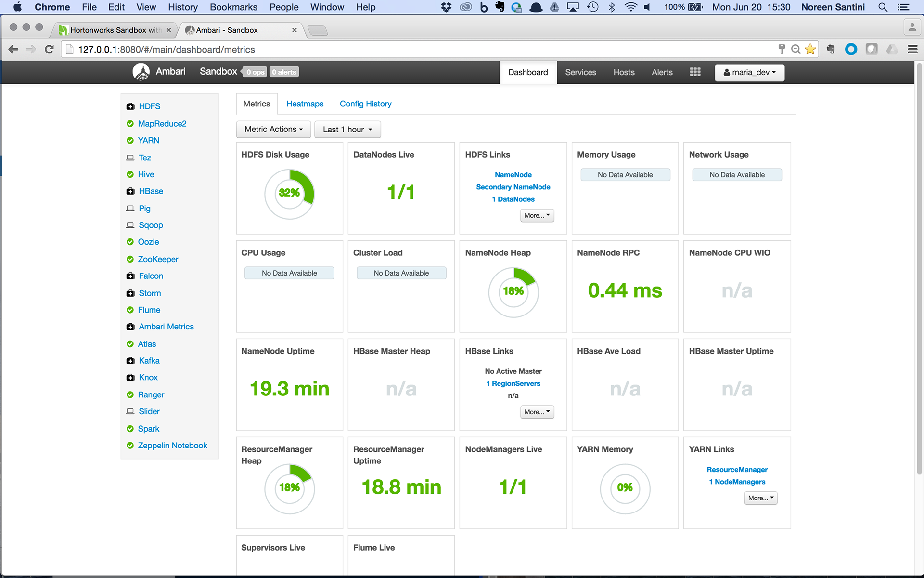Click the NodeManagers Live 1/1 value
Screen dimensions: 924x578
513,487
